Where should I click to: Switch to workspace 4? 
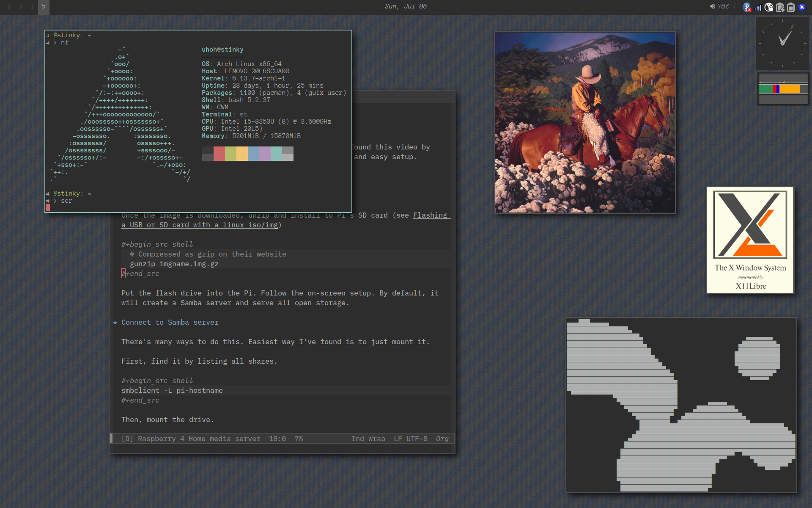(x=32, y=6)
